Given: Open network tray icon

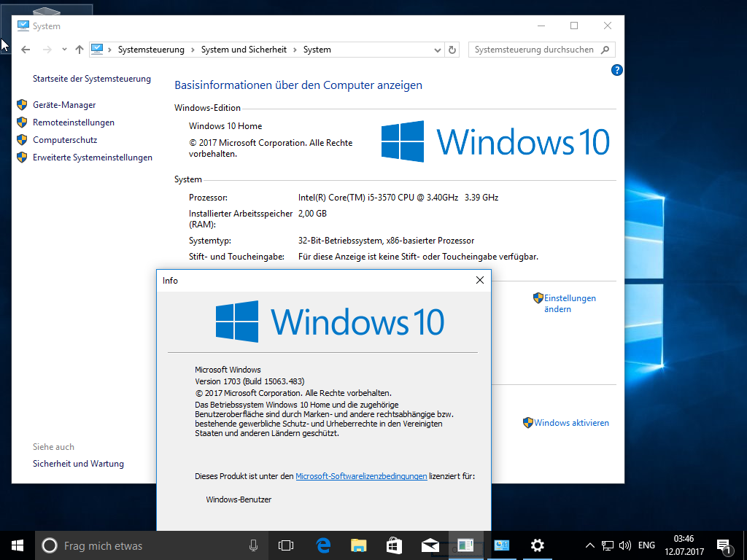Looking at the screenshot, I should point(608,545).
